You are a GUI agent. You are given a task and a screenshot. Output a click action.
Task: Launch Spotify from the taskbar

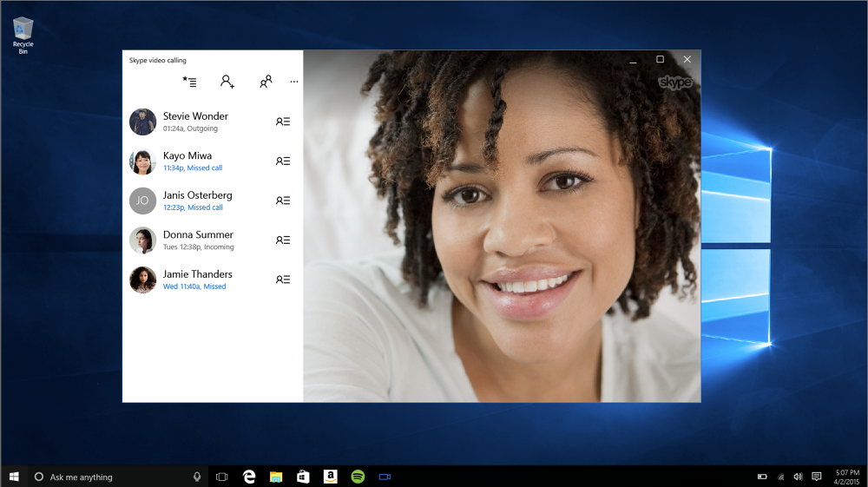[x=358, y=477]
